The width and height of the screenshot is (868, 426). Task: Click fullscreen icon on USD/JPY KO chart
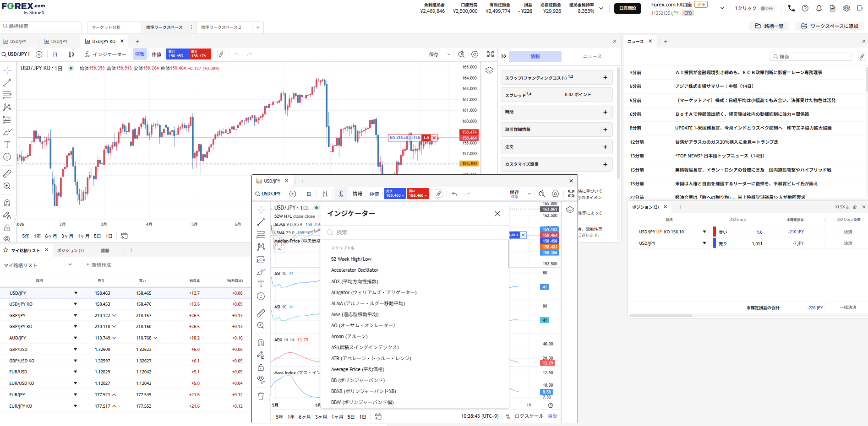(x=491, y=54)
